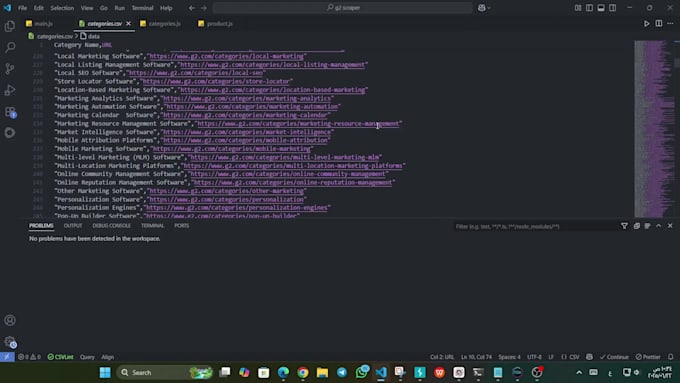
Task: Split the editor to the right
Action: point(659,23)
